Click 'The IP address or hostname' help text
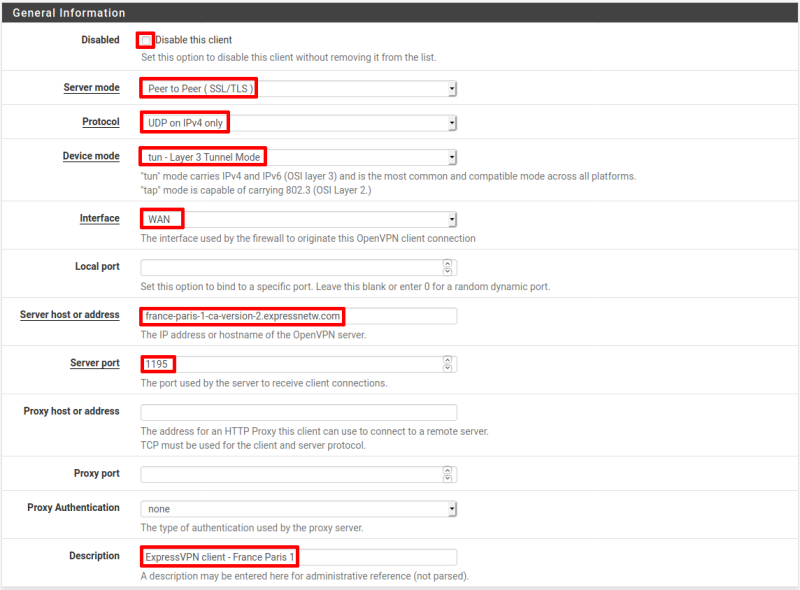800x590 pixels. point(254,335)
